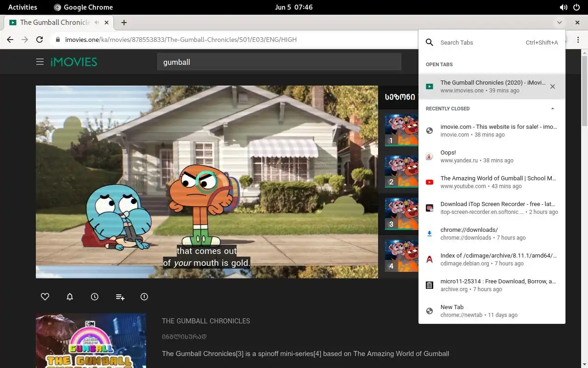588x368 pixels.
Task: Click the page vertical scrollbar
Action: coord(584,92)
